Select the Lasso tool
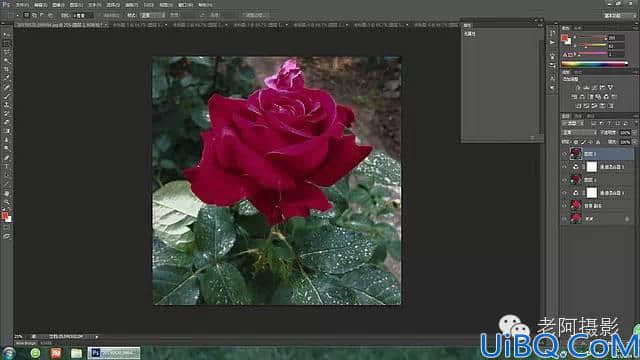Screen dimensions: 640x360 [x=6, y=52]
